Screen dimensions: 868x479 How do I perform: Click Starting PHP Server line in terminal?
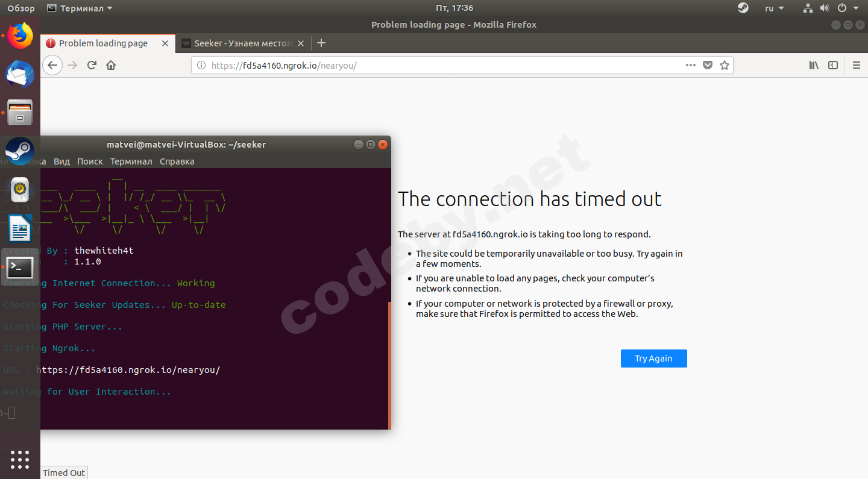point(63,327)
